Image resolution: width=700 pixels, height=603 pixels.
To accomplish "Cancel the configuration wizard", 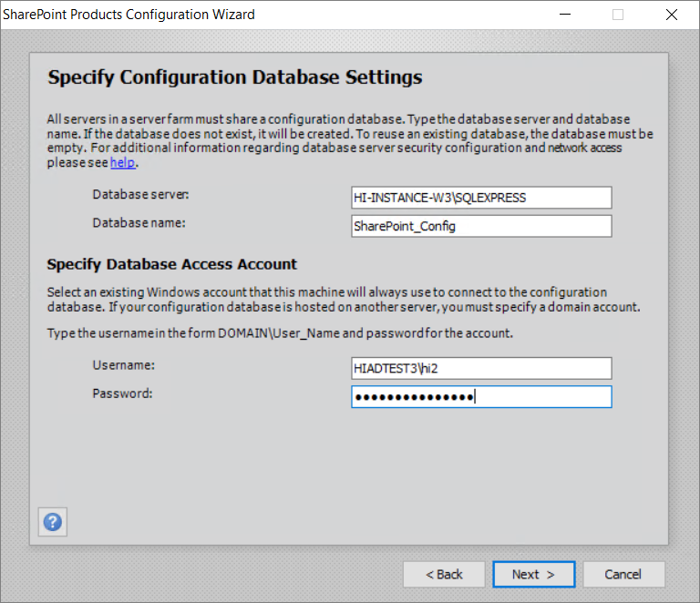I will pos(623,575).
